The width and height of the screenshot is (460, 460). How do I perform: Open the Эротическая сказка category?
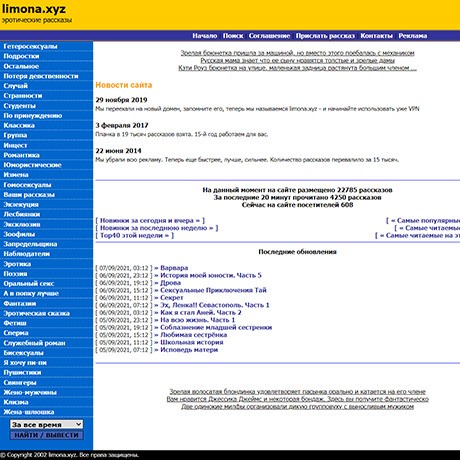[37, 313]
